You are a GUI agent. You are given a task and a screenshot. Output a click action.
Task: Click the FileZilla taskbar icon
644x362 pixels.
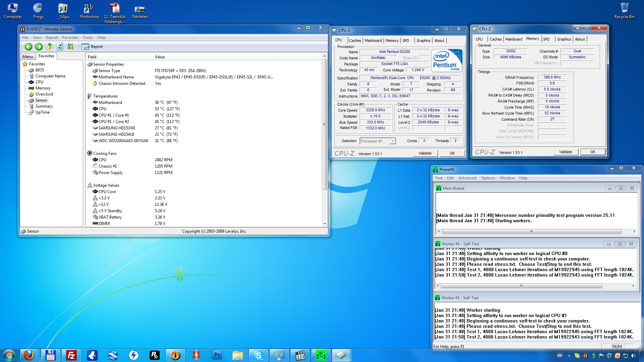click(71, 355)
